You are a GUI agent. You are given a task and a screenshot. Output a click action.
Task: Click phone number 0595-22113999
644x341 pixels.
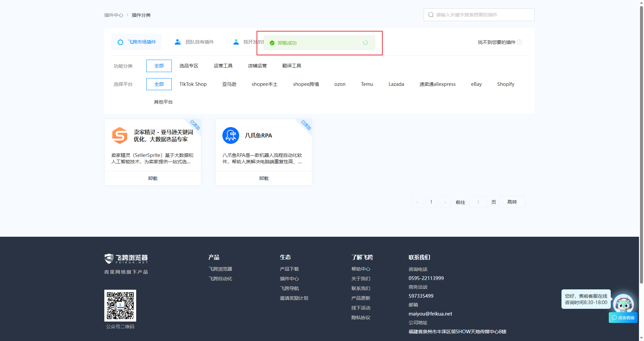(x=426, y=278)
